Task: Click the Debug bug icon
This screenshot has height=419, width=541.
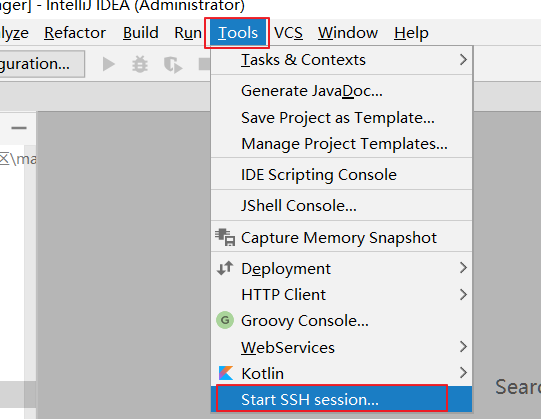Action: pos(140,65)
